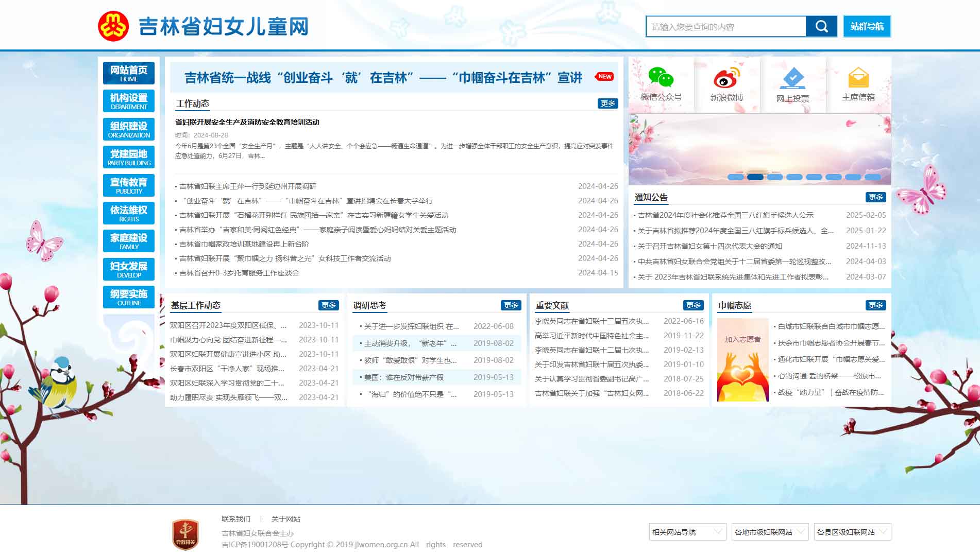Open the WeChat public account icon
The width and height of the screenshot is (980, 556).
coord(661,77)
